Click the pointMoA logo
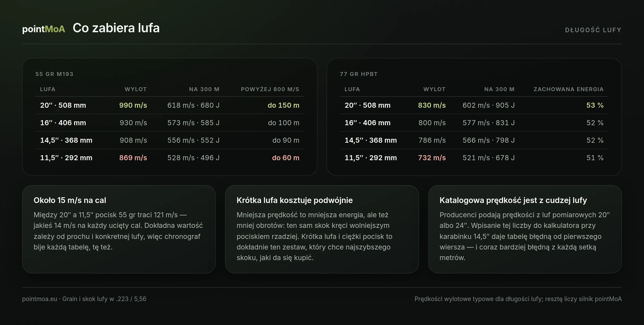The height and width of the screenshot is (325, 644). (x=43, y=29)
